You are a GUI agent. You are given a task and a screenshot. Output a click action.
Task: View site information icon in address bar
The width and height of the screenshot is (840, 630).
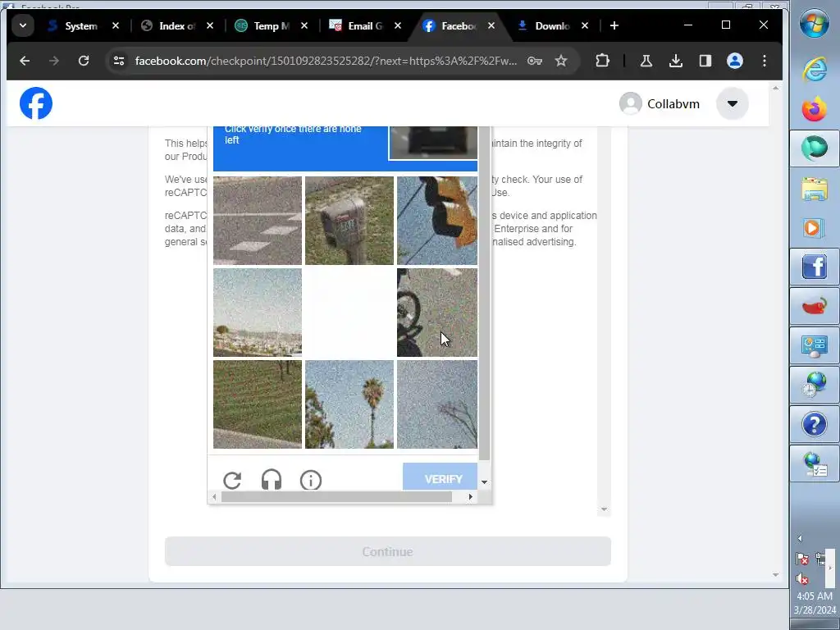coord(119,61)
